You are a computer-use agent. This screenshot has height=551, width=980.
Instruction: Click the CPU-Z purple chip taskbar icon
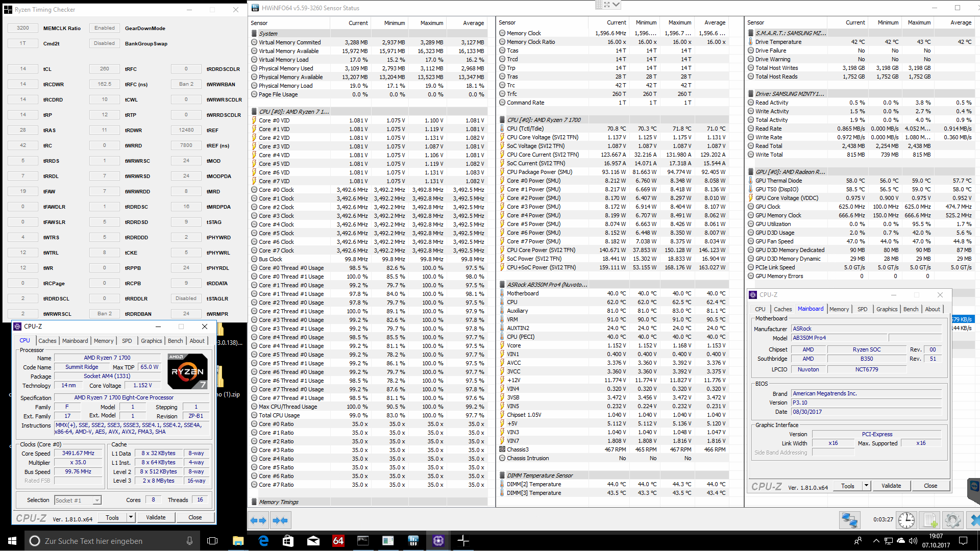click(x=438, y=541)
